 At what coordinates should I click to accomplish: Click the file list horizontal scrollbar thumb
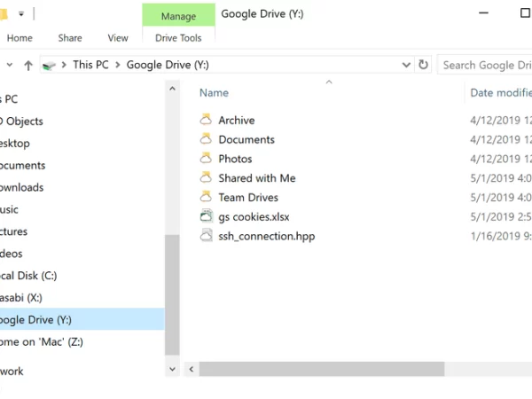tap(322, 369)
